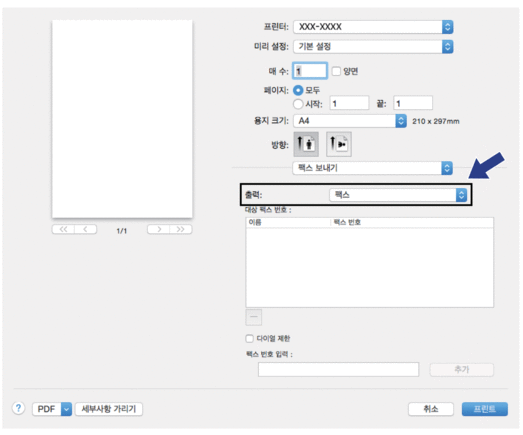
Task: Open the PDF menu arrow
Action: click(66, 409)
